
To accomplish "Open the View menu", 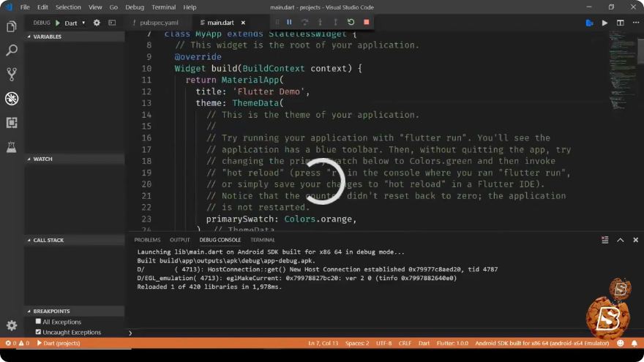I will point(95,7).
